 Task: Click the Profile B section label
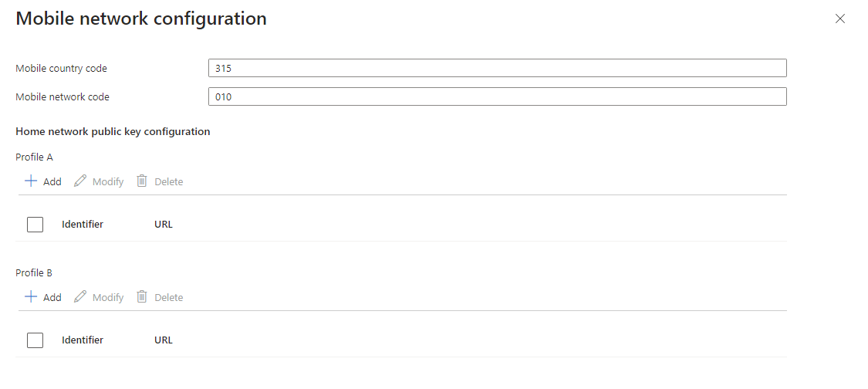click(x=34, y=273)
